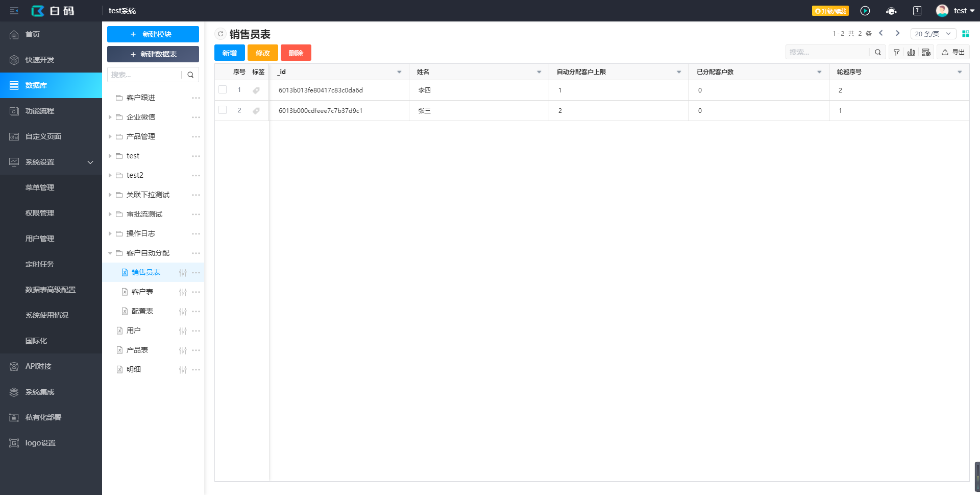Open 权限管理 submenu item
980x495 pixels.
point(51,213)
